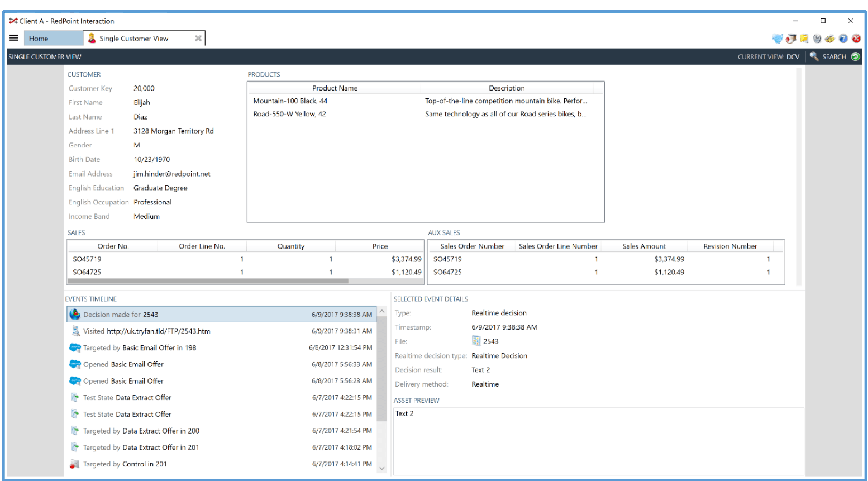The width and height of the screenshot is (868, 481).
Task: Select Opened Basic Email Offer at 5:56:33 AM
Action: click(x=222, y=364)
